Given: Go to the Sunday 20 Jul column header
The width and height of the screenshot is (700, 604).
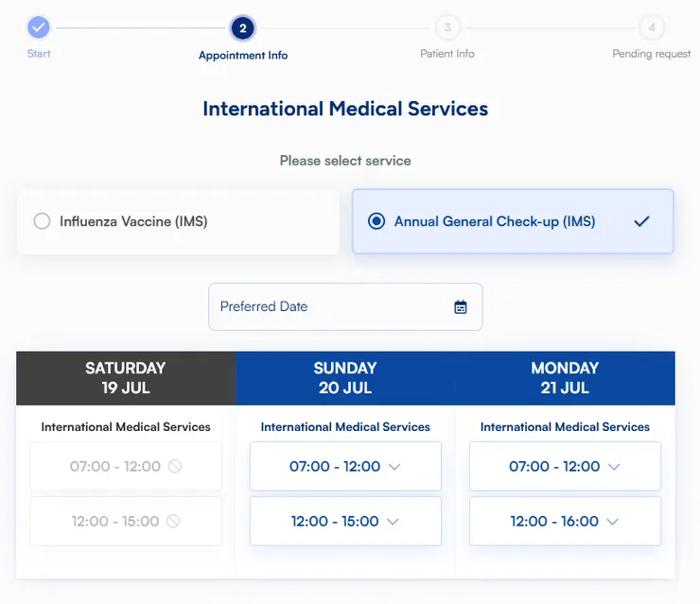Looking at the screenshot, I should point(345,378).
